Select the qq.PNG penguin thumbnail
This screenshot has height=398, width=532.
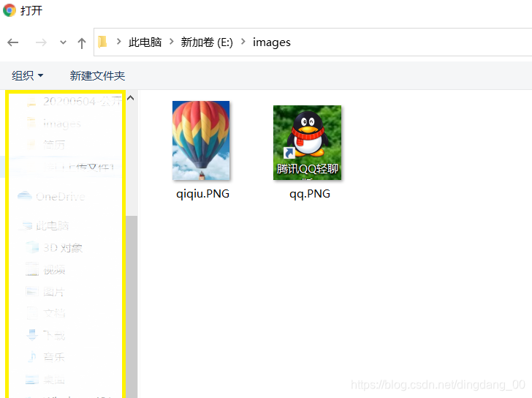point(308,143)
